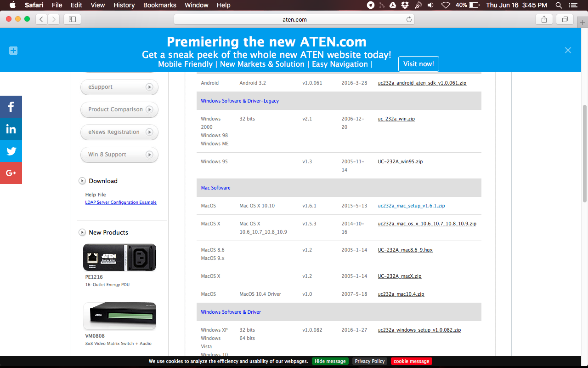Viewport: 588px width, 368px height.
Task: Download uc232a_mac10.4.zip
Action: pos(401,294)
